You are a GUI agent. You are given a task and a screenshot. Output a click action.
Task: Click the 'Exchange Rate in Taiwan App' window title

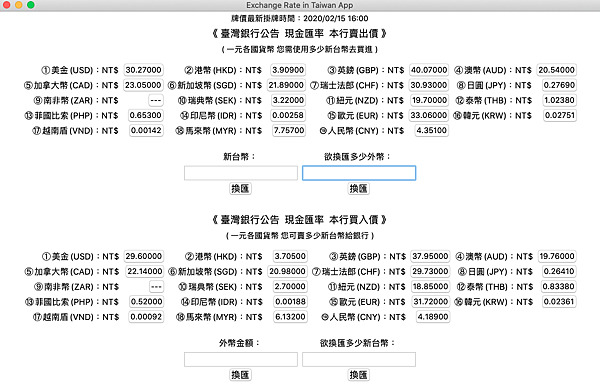click(x=300, y=5)
